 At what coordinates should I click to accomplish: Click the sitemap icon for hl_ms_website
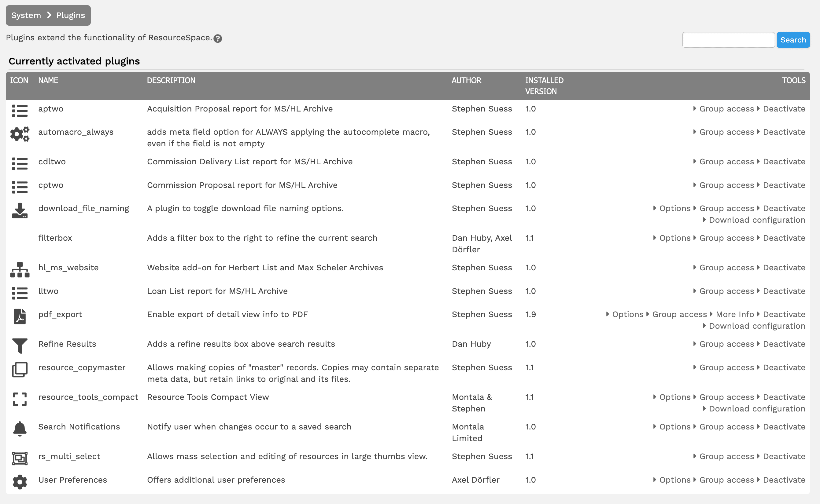tap(20, 270)
